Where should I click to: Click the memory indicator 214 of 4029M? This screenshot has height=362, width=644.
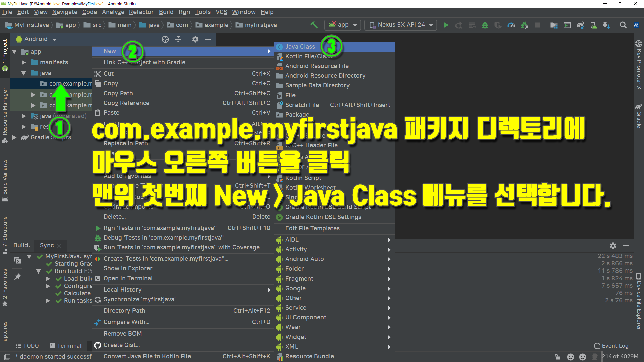tap(620, 357)
